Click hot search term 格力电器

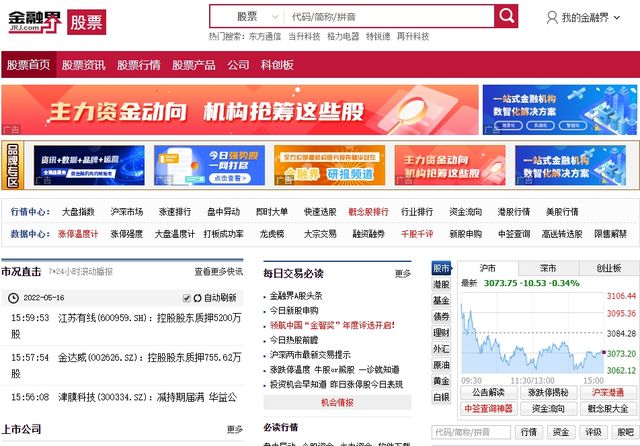(343, 36)
